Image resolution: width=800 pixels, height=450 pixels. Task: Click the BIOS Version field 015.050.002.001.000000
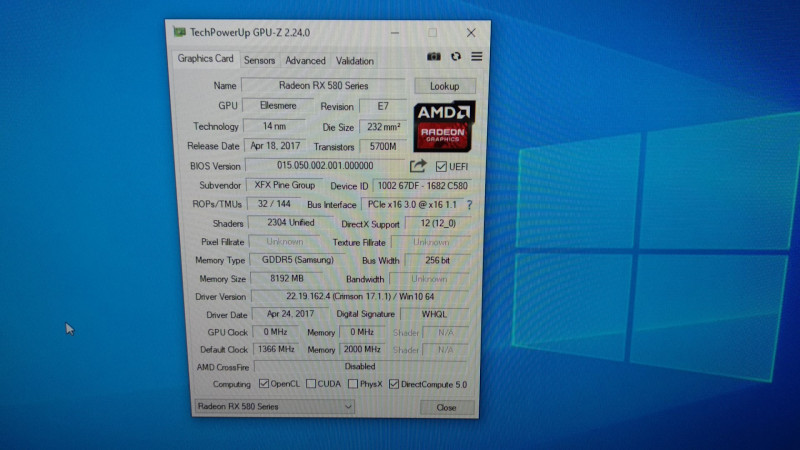tap(325, 166)
